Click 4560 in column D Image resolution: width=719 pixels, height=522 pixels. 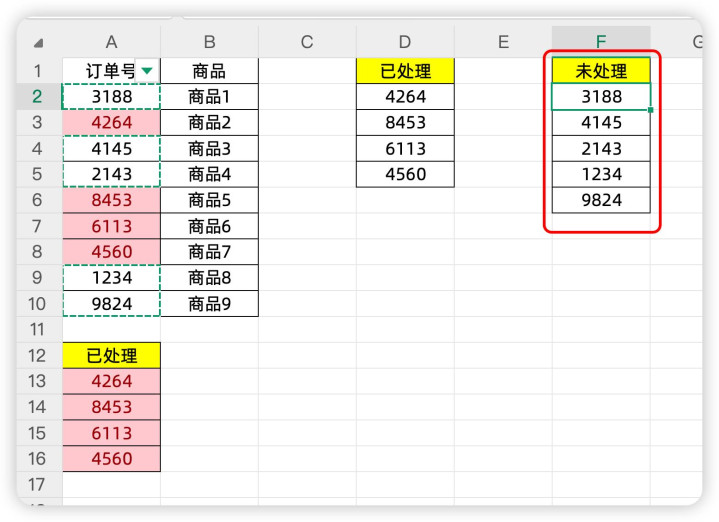(405, 174)
